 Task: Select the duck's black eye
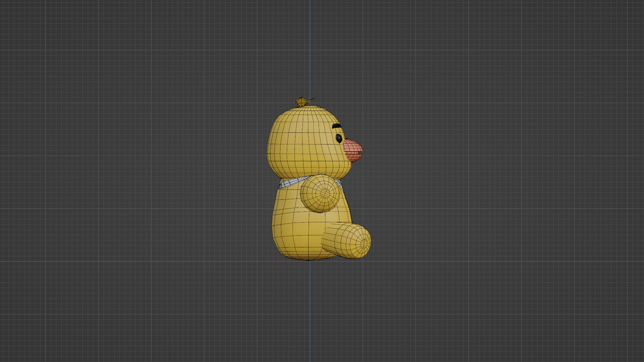pyautogui.click(x=339, y=138)
